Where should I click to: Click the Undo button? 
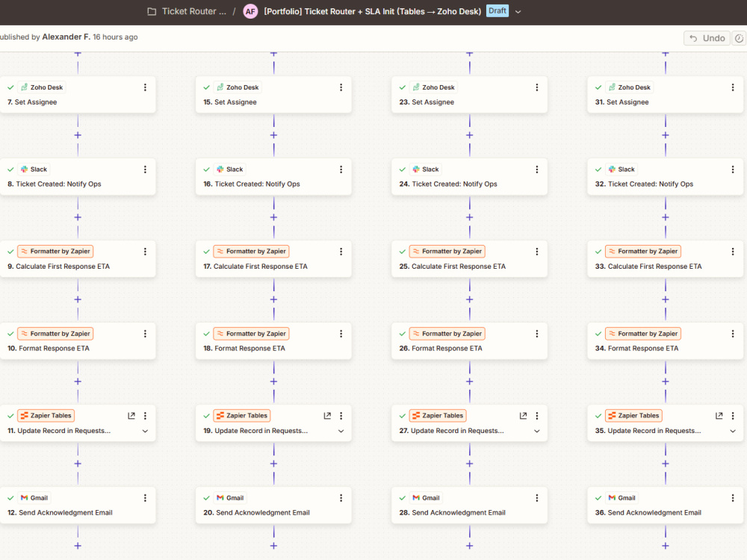tap(707, 38)
